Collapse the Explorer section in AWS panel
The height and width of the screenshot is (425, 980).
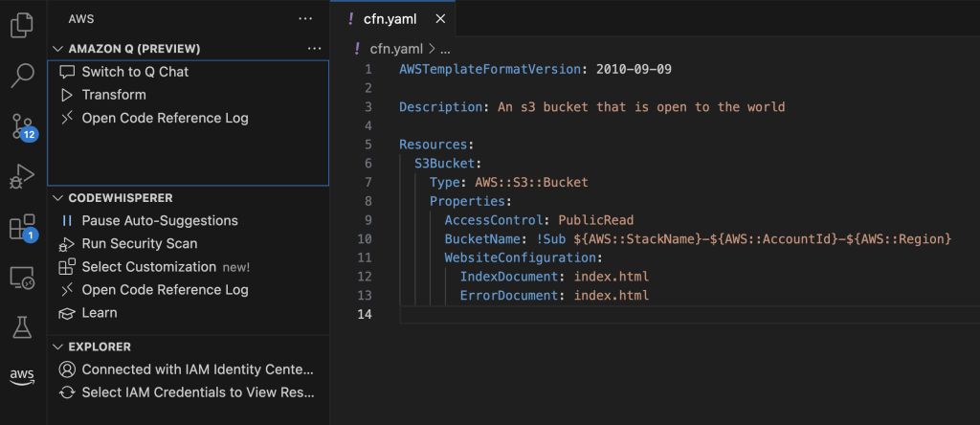coord(58,347)
